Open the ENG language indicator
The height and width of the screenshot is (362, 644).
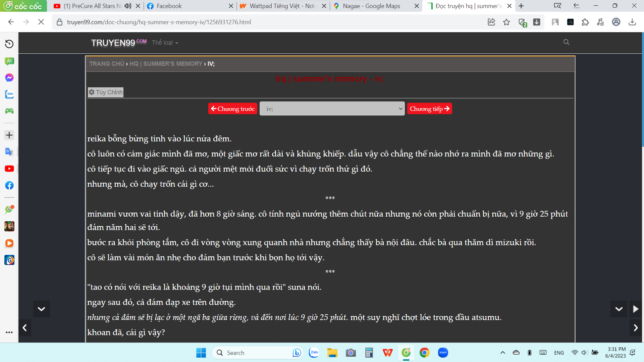559,353
